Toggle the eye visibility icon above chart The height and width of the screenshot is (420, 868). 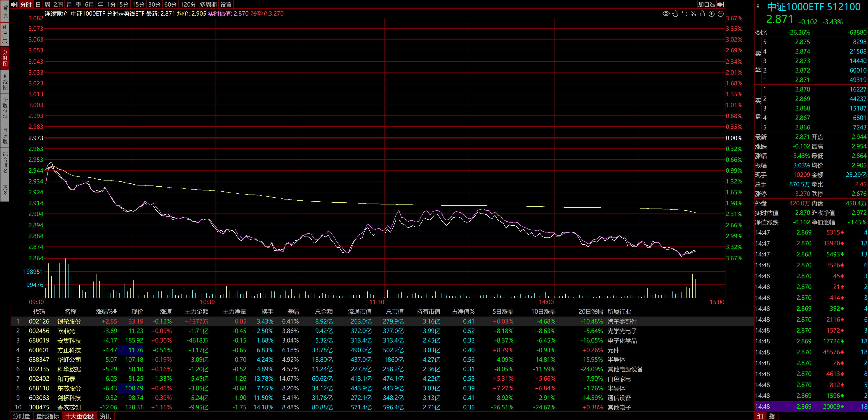tap(666, 14)
